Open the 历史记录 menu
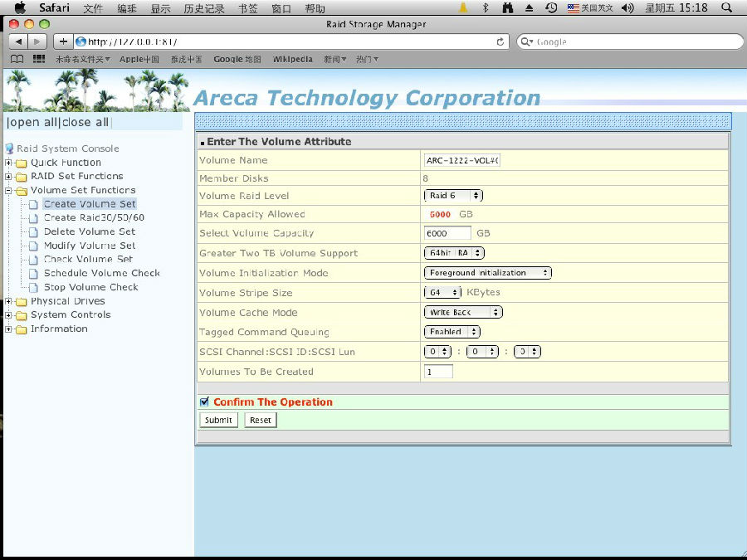Screen dimensions: 747x560 tap(204, 8)
